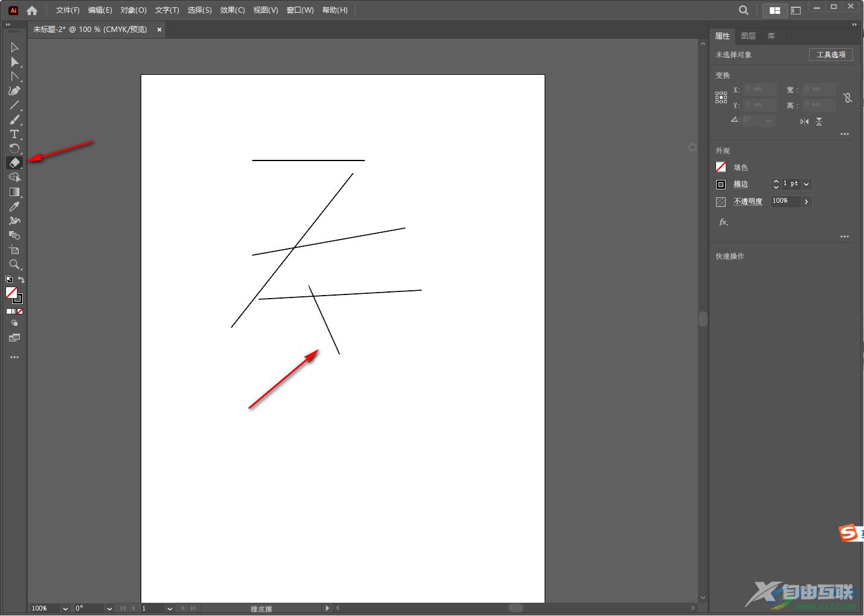The width and height of the screenshot is (864, 616).
Task: Choose the Paintbrush tool
Action: 14,119
